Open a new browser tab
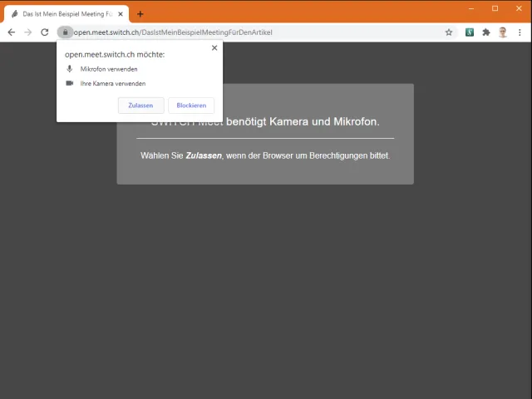532x399 pixels. [x=140, y=14]
